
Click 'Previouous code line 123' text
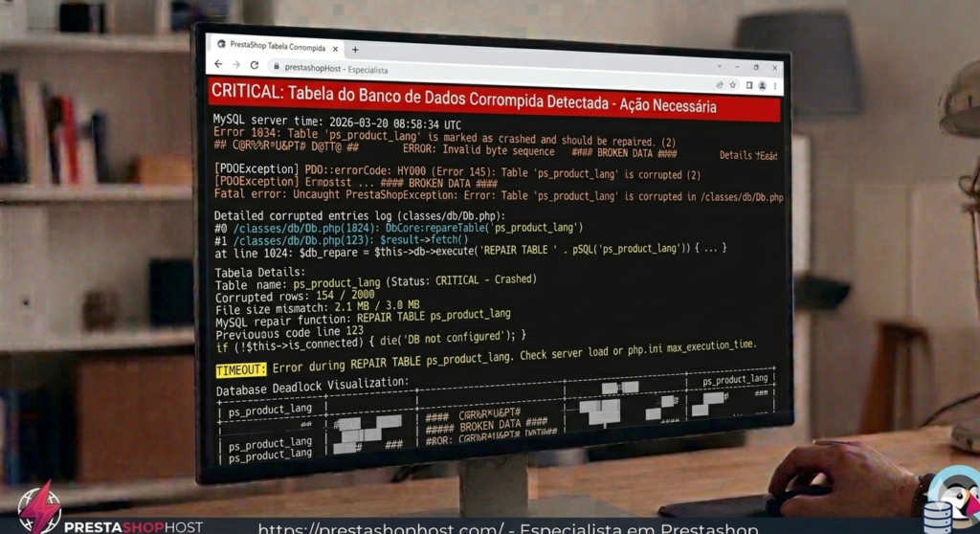(289, 333)
